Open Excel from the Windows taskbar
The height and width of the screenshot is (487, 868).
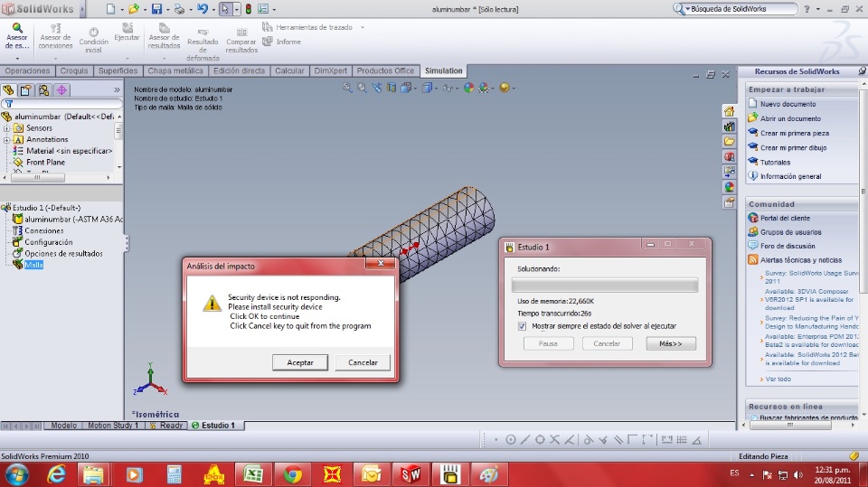(x=253, y=474)
